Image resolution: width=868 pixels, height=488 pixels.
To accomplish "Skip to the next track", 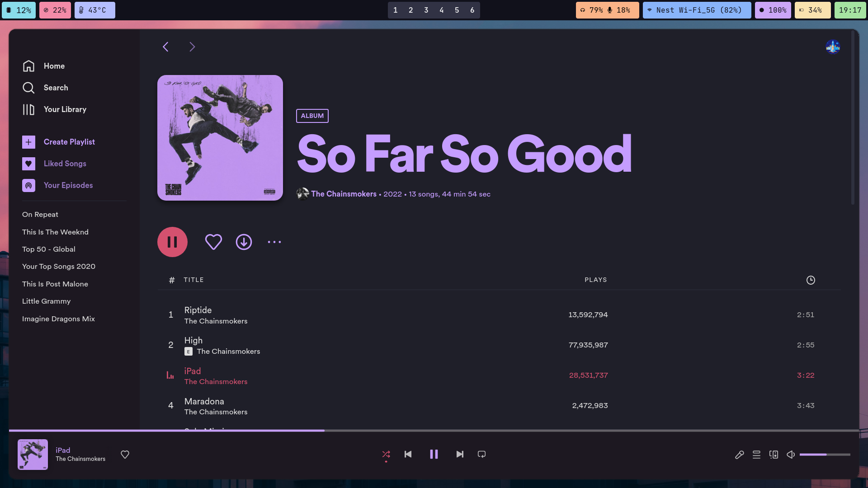I will tap(460, 454).
